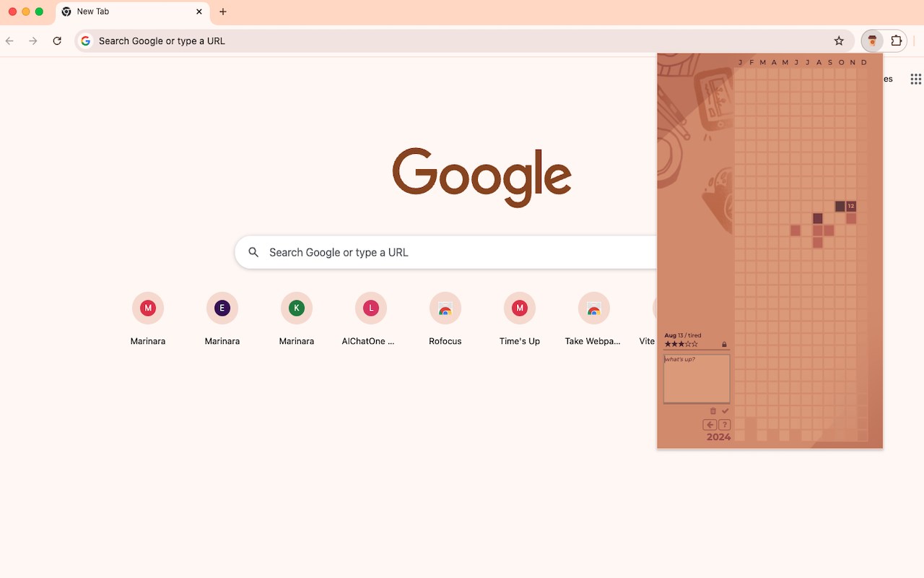Screen dimensions: 924x578
Task: Click the 2024 year label
Action: pos(718,437)
